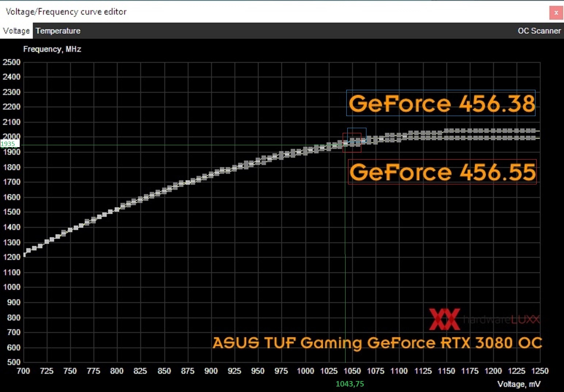564x392 pixels.
Task: Click the 2000 frequency axis label
Action: (12, 137)
